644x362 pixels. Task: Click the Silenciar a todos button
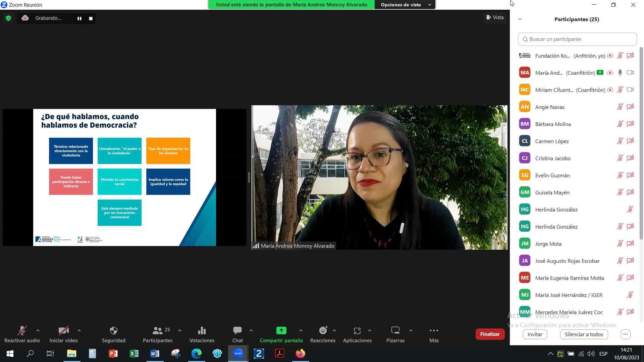584,334
